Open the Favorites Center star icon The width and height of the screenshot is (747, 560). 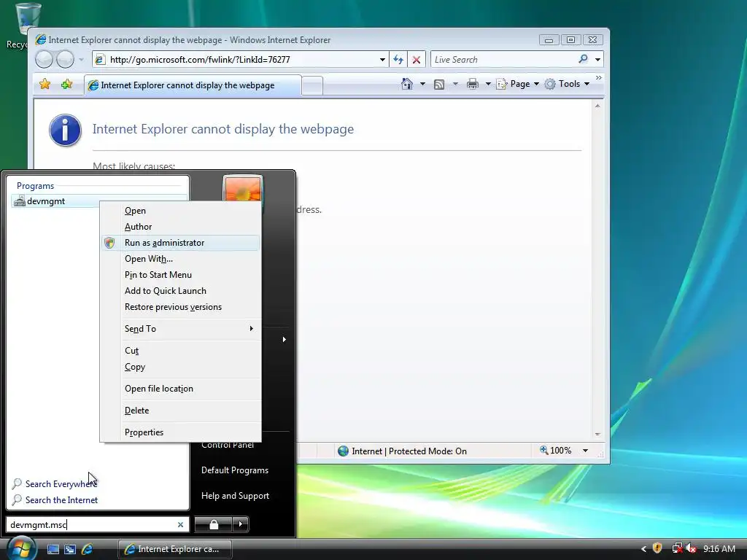pyautogui.click(x=44, y=85)
